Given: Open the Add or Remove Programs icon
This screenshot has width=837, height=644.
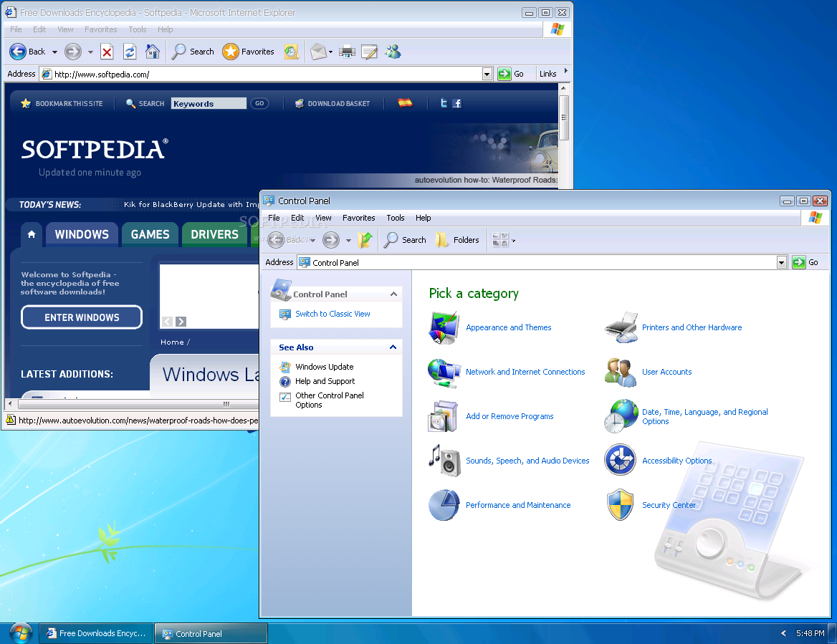Looking at the screenshot, I should 443,417.
